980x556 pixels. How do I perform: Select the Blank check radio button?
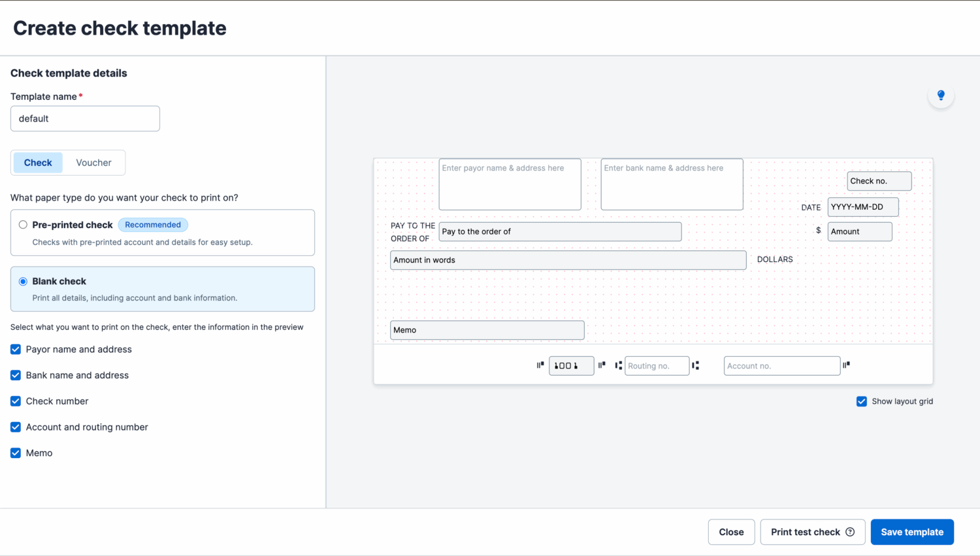tap(23, 281)
